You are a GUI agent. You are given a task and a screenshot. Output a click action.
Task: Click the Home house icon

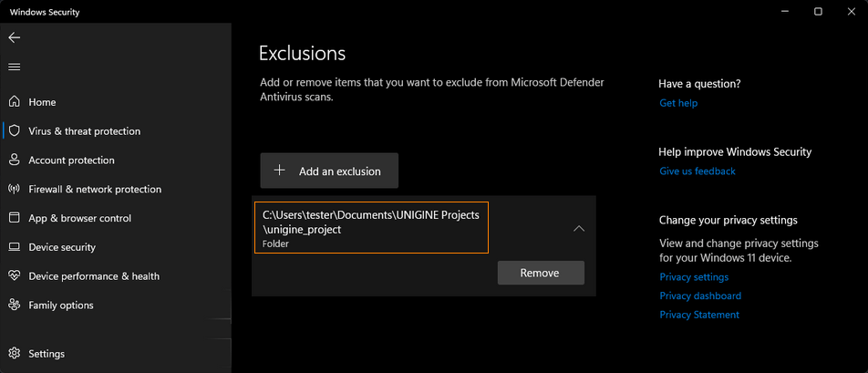(x=14, y=102)
